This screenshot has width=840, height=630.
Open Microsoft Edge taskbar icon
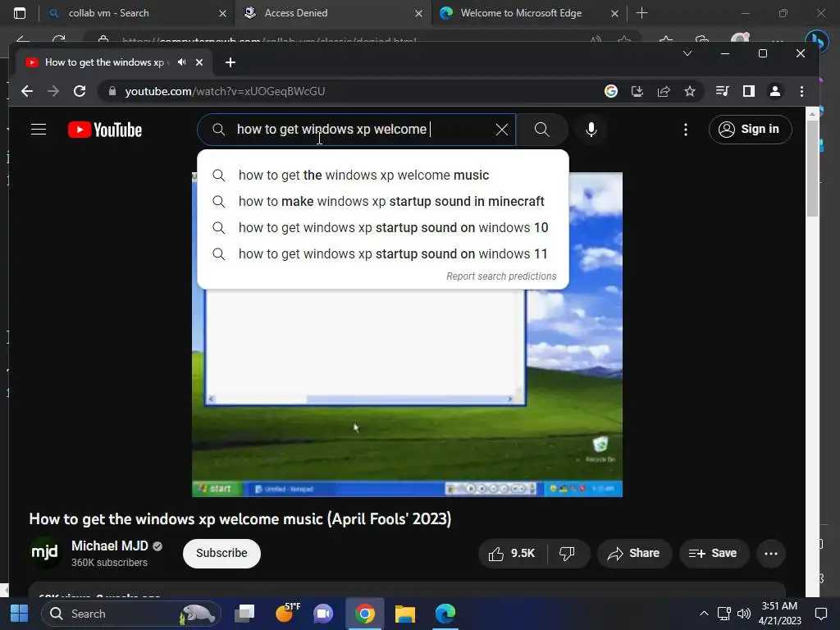tap(445, 614)
